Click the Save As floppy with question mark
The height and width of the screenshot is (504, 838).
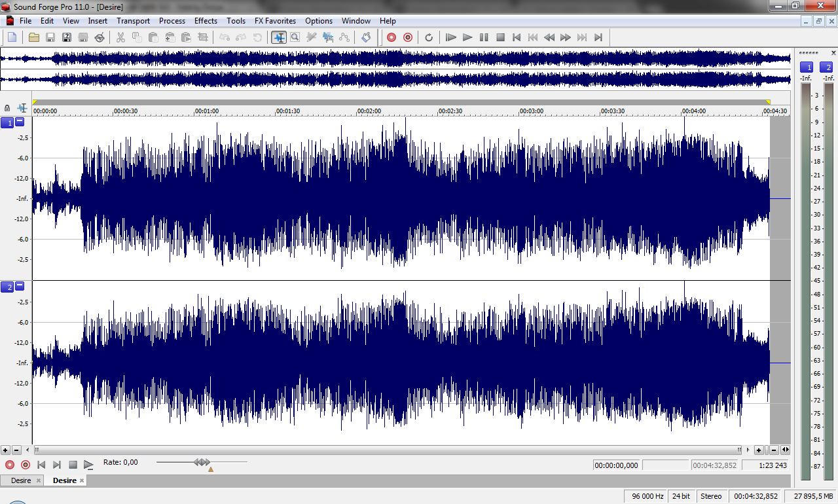coord(67,37)
